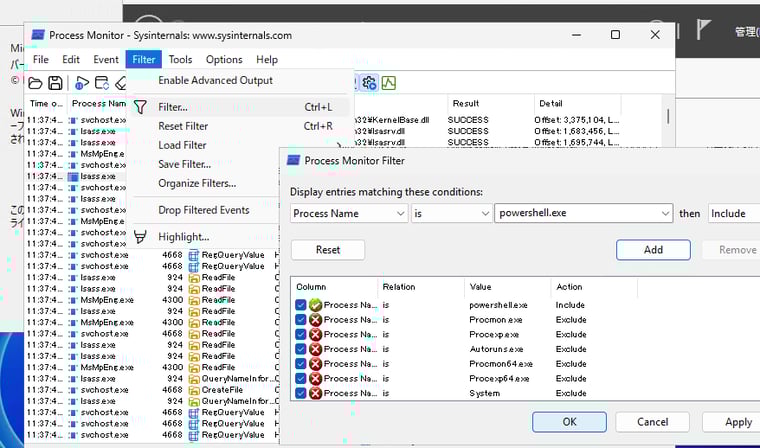Open the 'is' relation dropdown
The image size is (760, 448).
click(451, 213)
